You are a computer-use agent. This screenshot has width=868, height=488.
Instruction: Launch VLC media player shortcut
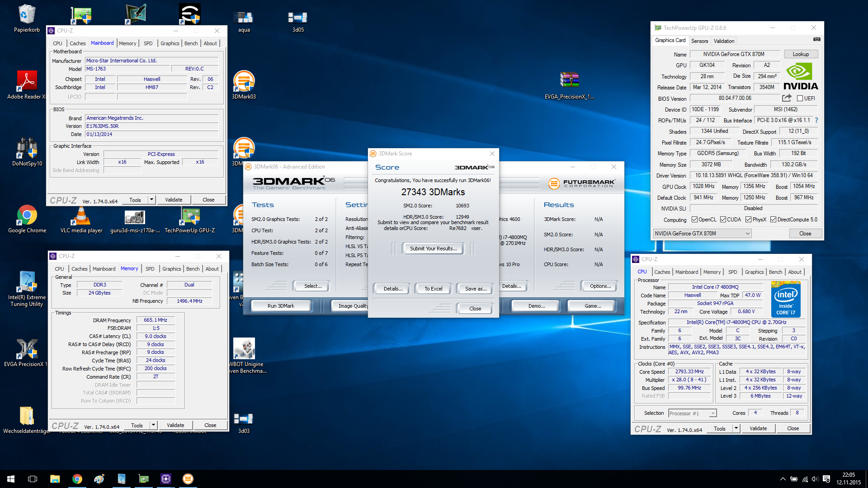click(x=81, y=219)
